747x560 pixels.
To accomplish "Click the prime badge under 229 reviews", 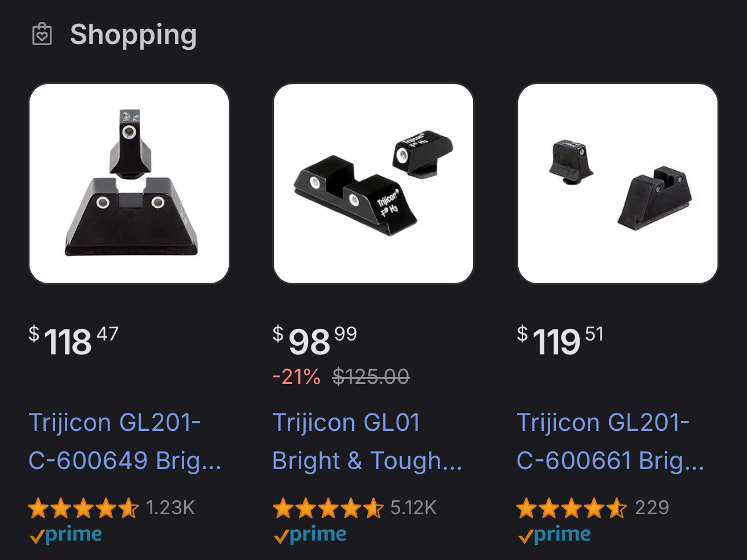I will tap(554, 535).
